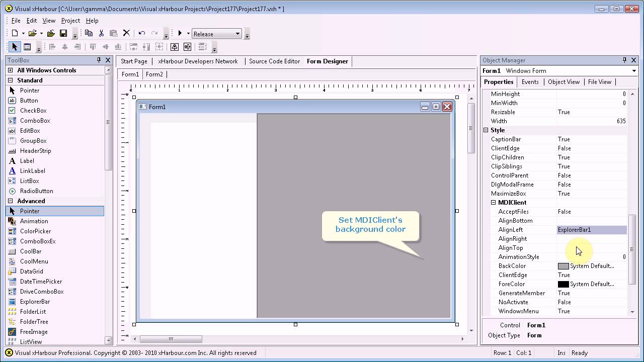Switch to the Source Code Editor tab
The width and height of the screenshot is (644, 362).
pyautogui.click(x=274, y=61)
